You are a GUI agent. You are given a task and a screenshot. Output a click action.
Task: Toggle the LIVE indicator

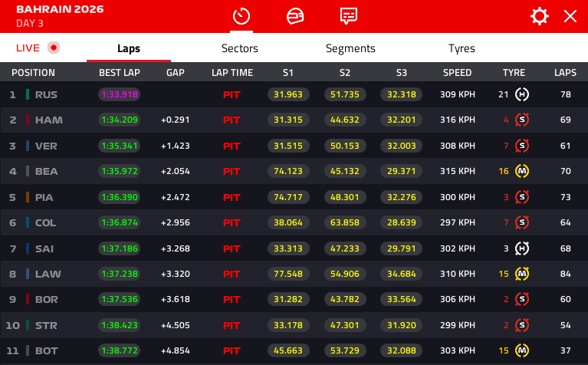pos(38,48)
